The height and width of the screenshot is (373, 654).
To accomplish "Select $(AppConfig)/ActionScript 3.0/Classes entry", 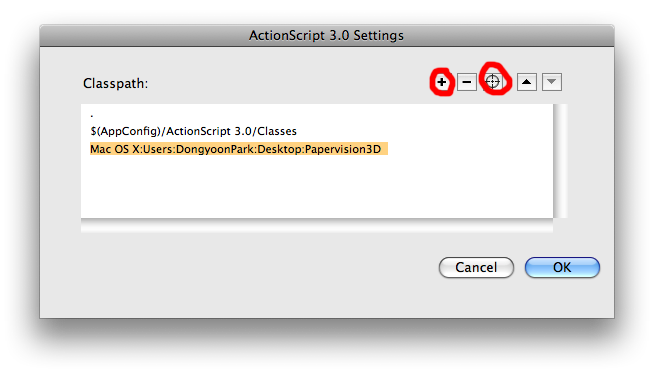I will (x=194, y=131).
